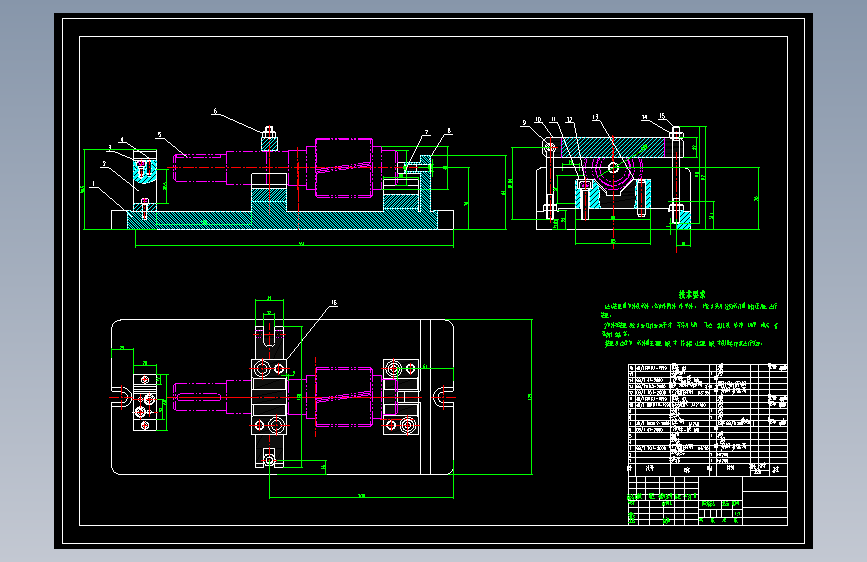This screenshot has width=867, height=562.
Task: Click part balloon number 6 in front view
Action: tap(216, 111)
